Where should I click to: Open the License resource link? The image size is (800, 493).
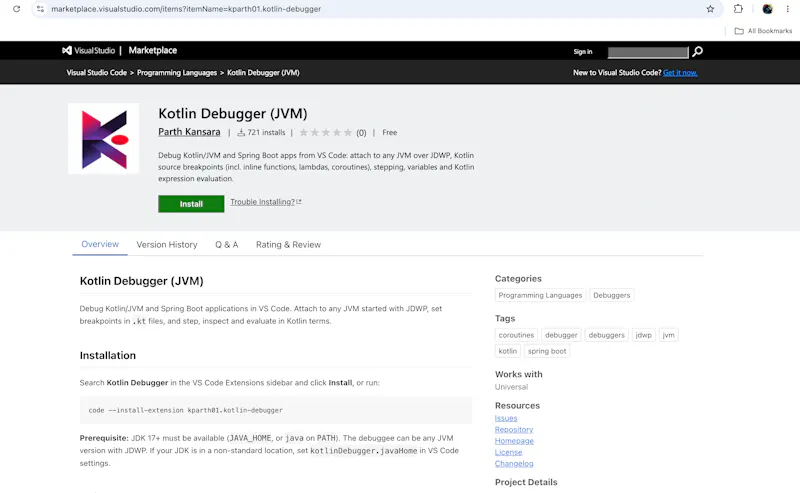[x=509, y=452]
